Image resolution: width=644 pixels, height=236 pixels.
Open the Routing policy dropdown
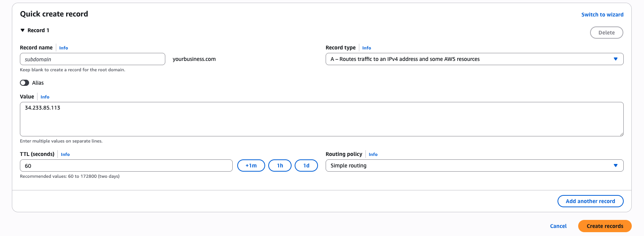[x=474, y=166]
